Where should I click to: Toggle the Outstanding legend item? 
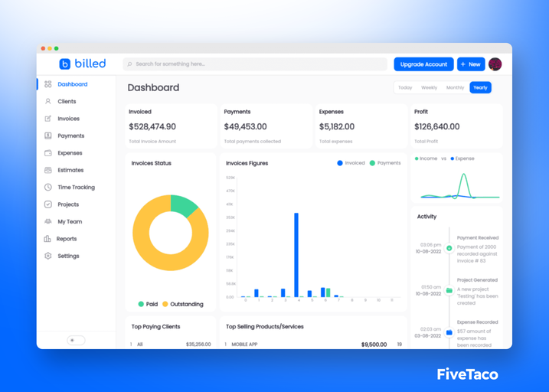point(183,304)
